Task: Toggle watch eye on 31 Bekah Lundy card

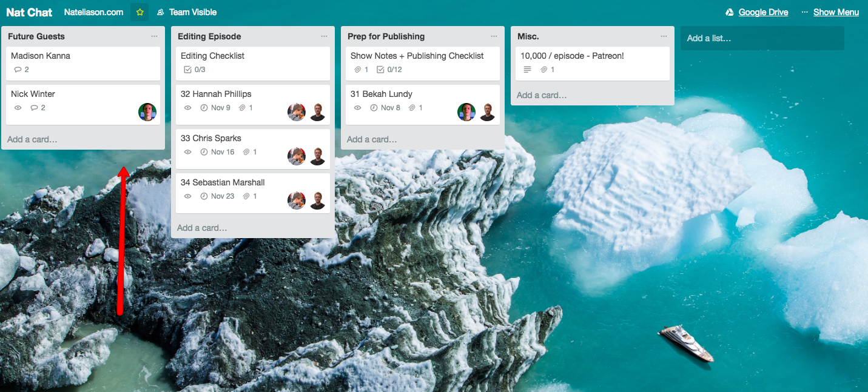Action: pos(357,108)
